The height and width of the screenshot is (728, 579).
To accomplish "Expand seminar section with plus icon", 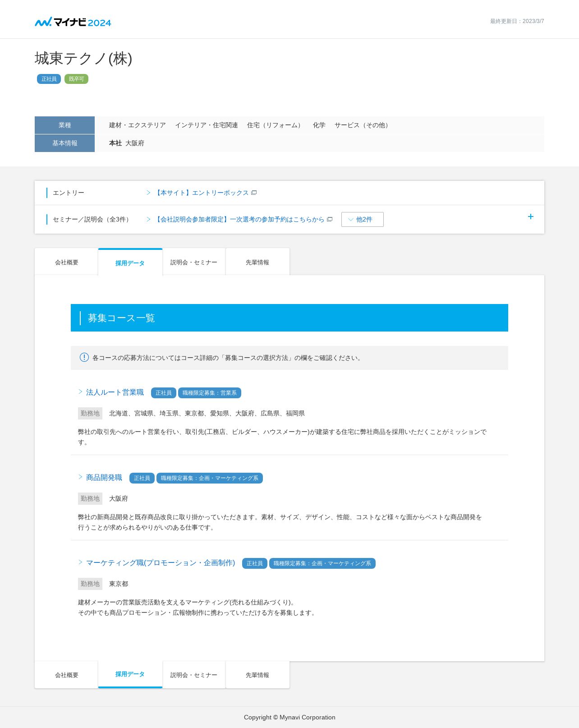I will coord(531,217).
